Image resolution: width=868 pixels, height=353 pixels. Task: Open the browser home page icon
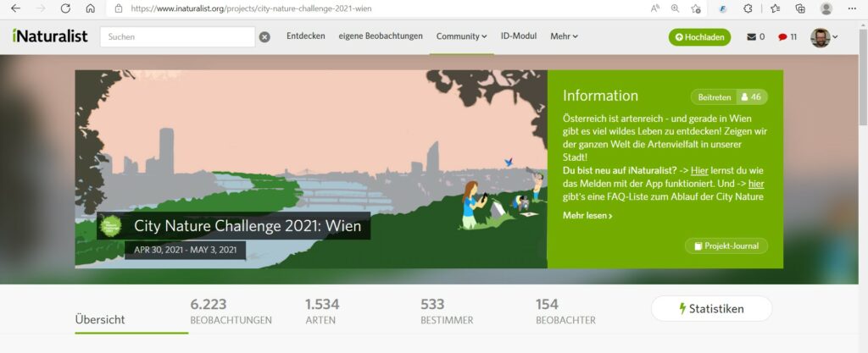pos(90,8)
